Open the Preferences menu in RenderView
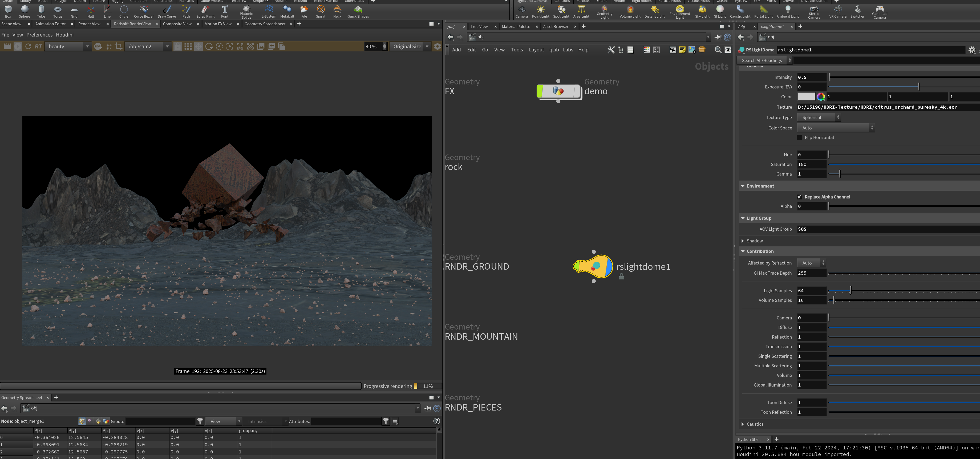Viewport: 980px width, 459px height. click(39, 35)
